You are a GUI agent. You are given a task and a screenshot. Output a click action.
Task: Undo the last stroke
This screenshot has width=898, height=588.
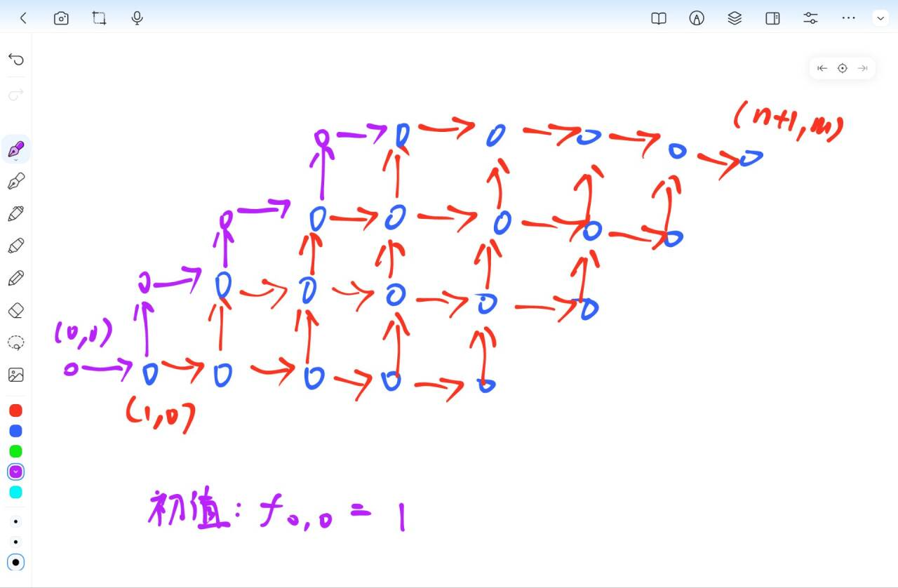pyautogui.click(x=16, y=59)
